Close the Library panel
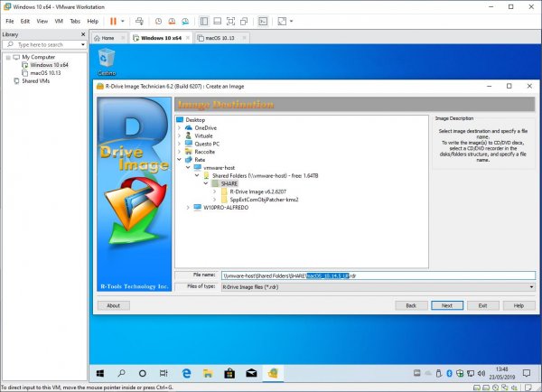The image size is (542, 392). click(x=83, y=34)
